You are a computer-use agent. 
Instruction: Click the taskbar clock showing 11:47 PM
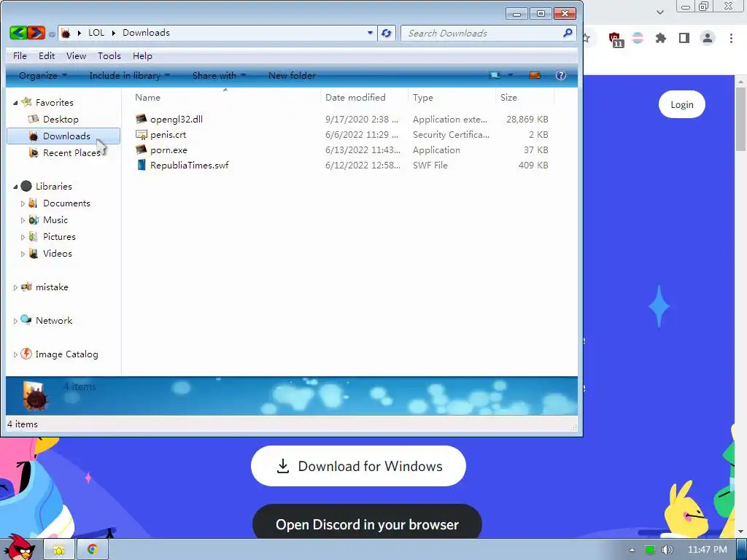(707, 550)
